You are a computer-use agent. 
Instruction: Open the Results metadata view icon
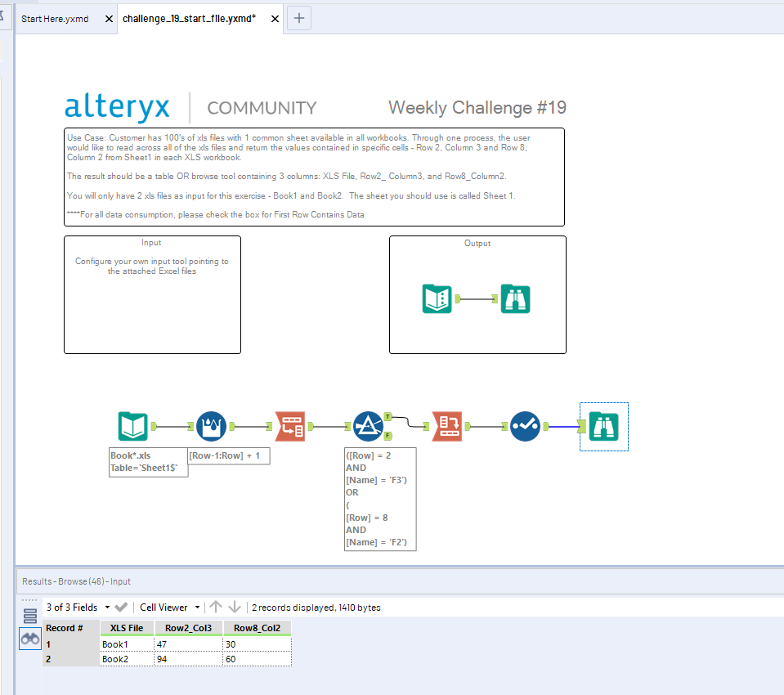pos(30,616)
